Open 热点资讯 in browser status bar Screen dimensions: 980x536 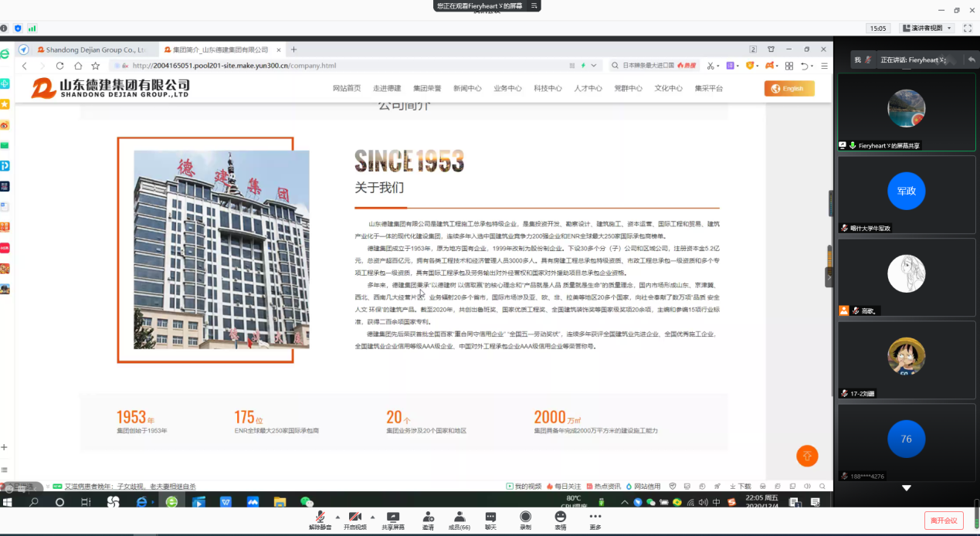(604, 487)
